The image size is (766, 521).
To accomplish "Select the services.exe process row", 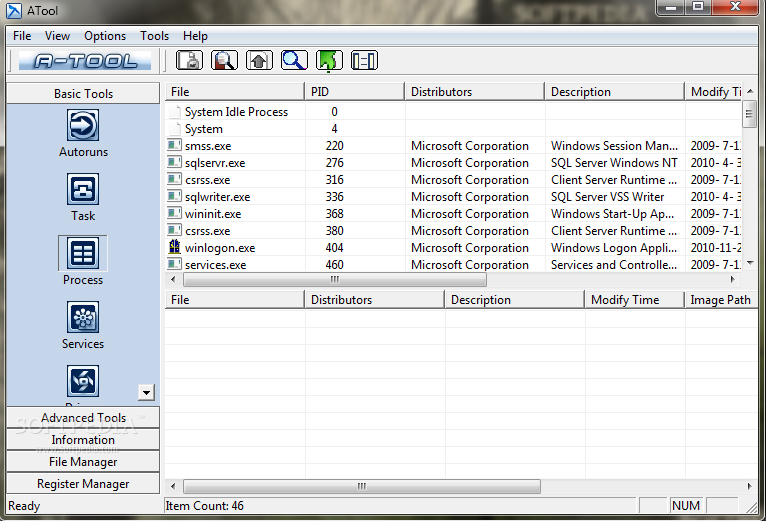I will point(453,264).
